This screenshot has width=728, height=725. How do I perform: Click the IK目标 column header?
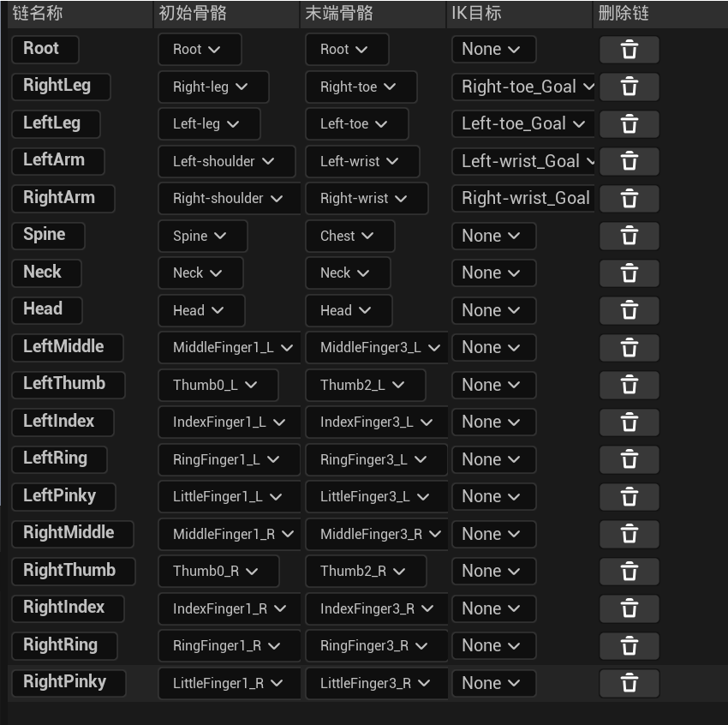coord(476,14)
